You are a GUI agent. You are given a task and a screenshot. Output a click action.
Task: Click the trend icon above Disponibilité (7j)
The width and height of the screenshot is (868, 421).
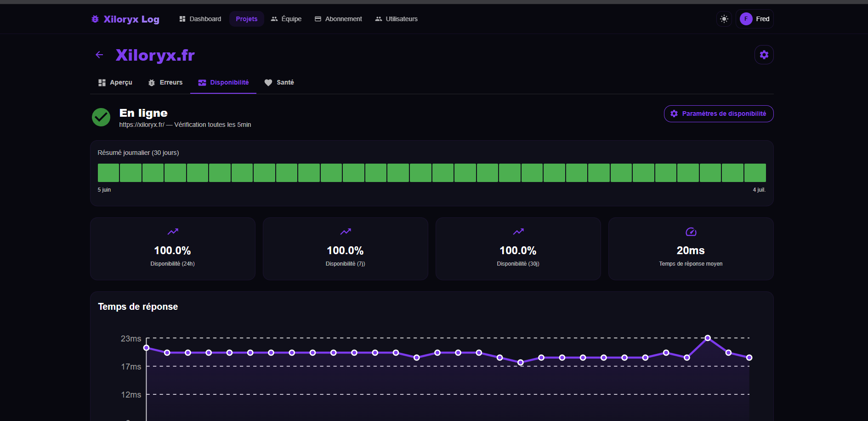[x=346, y=232]
